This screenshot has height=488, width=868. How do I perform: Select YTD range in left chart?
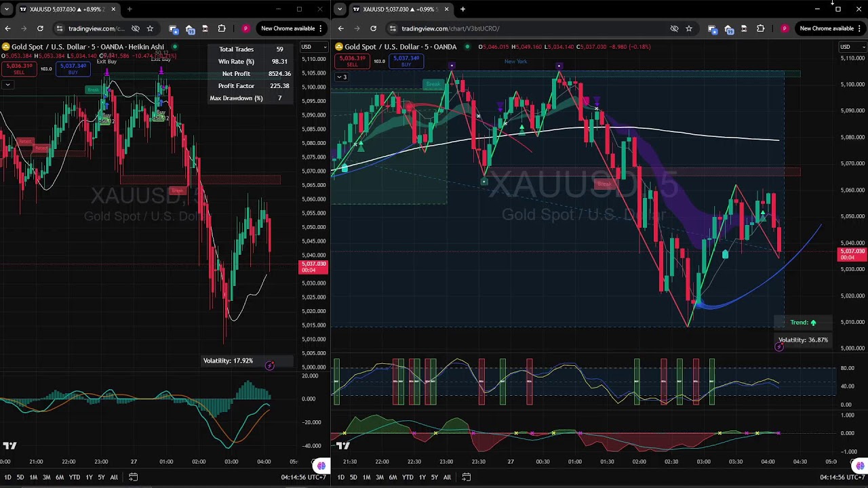pos(75,477)
